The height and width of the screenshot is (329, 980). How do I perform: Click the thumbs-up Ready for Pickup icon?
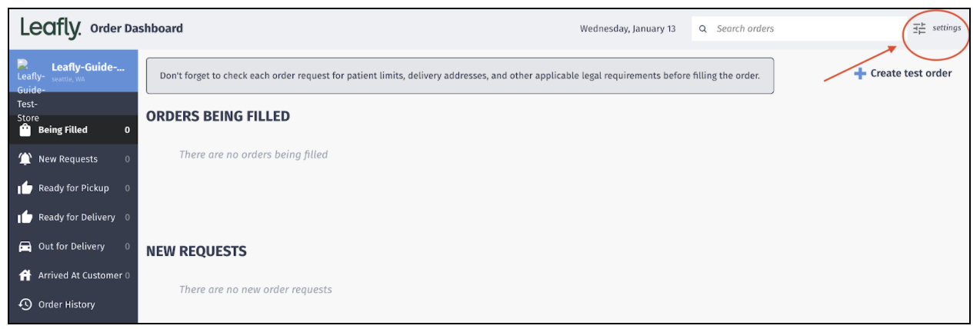(x=25, y=188)
